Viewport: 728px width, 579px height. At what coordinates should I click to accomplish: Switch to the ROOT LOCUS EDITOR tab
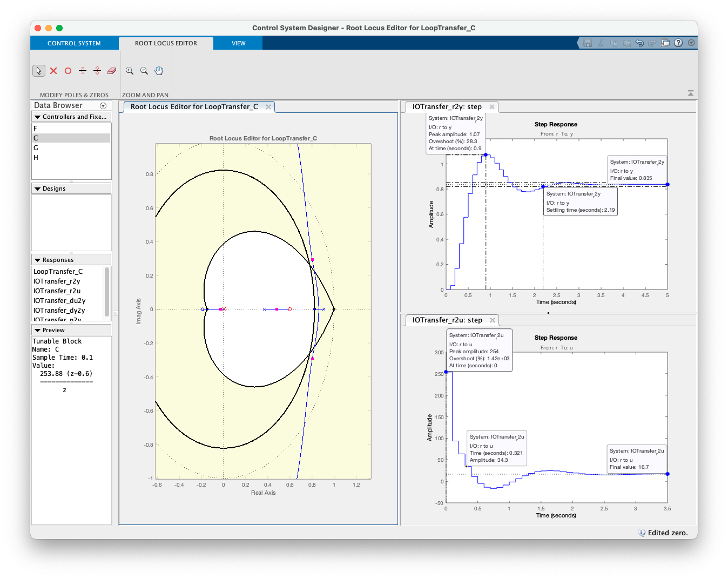click(x=166, y=43)
